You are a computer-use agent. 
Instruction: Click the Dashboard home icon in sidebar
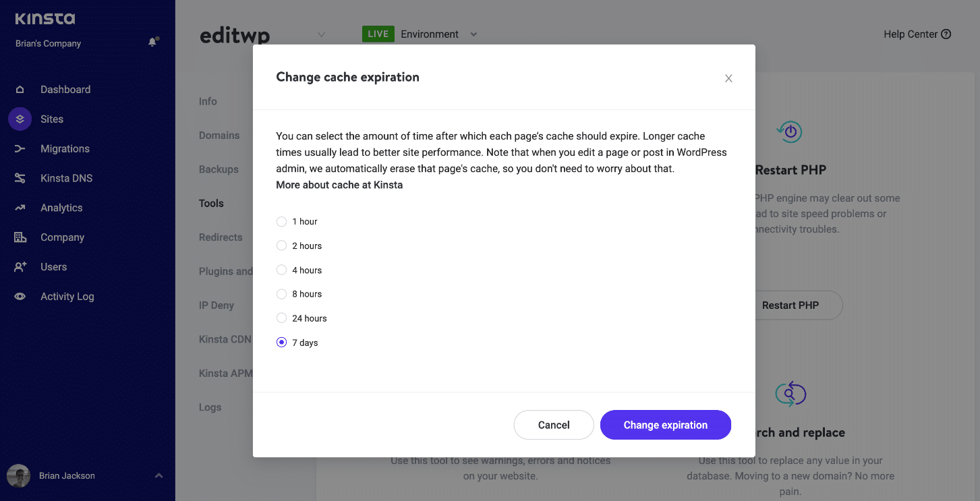tap(20, 90)
